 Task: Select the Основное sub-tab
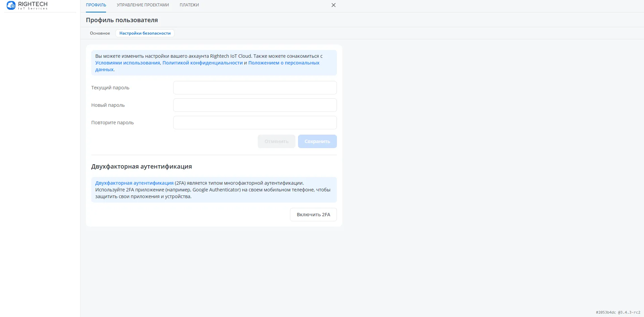pos(100,33)
